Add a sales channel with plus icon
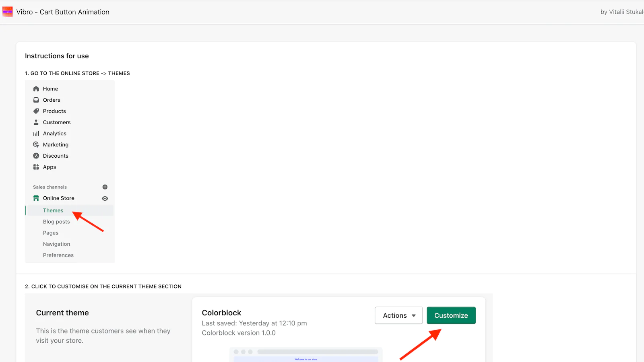Image resolution: width=644 pixels, height=362 pixels. click(x=105, y=187)
